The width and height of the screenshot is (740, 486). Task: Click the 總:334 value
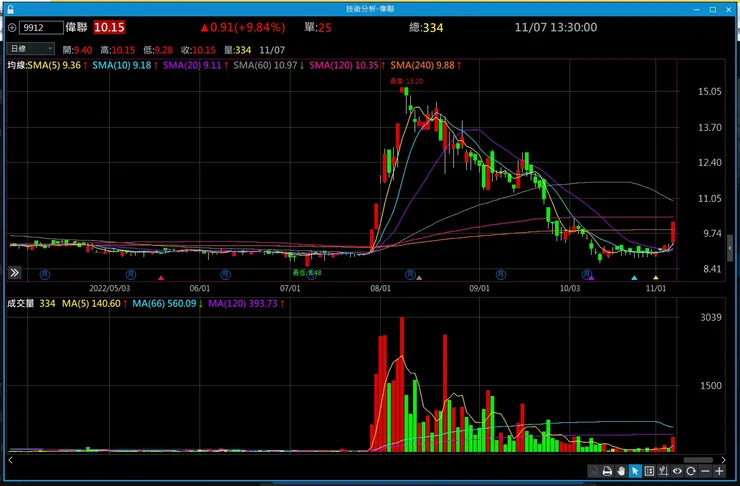point(426,27)
